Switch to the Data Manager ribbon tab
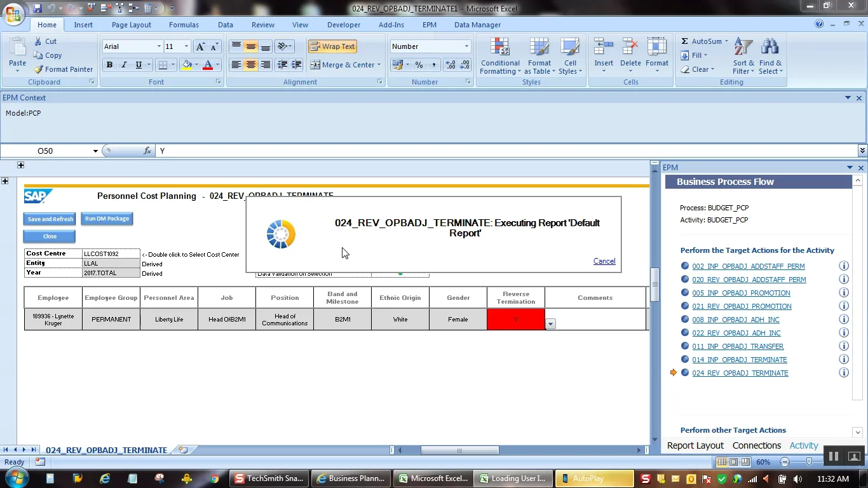This screenshot has height=488, width=868. 477,25
